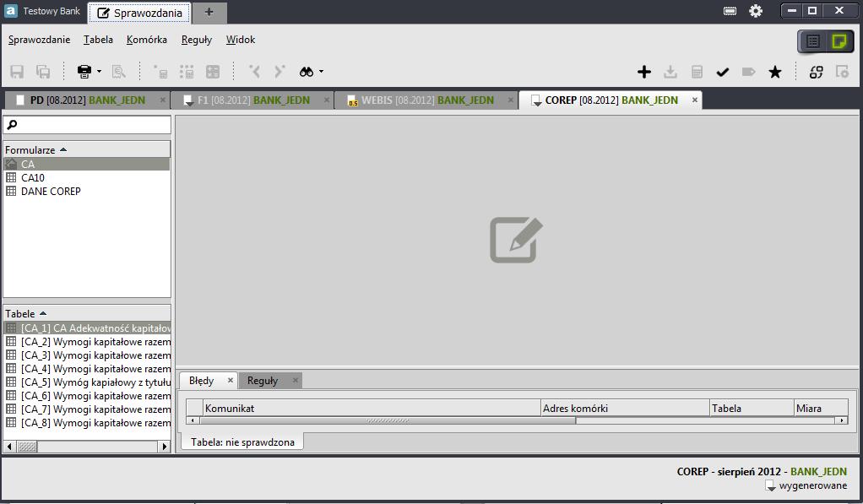
Task: Click the next chevron navigation icon
Action: (280, 72)
